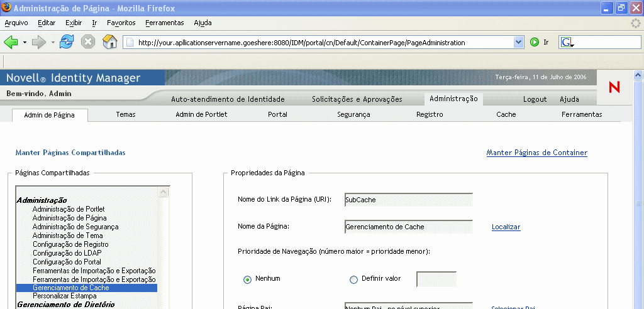Image resolution: width=644 pixels, height=309 pixels.
Task: Click the Stop loading icon
Action: tap(88, 42)
